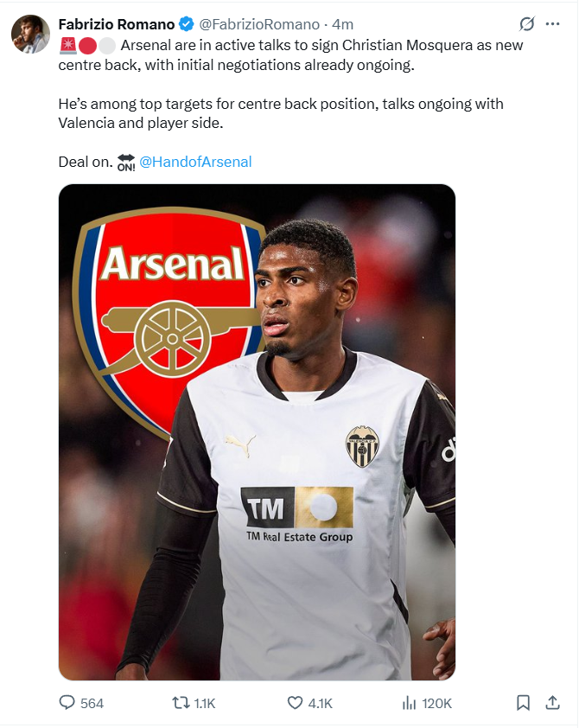
Task: Open the @HandofArsenal mention
Action: tap(195, 162)
